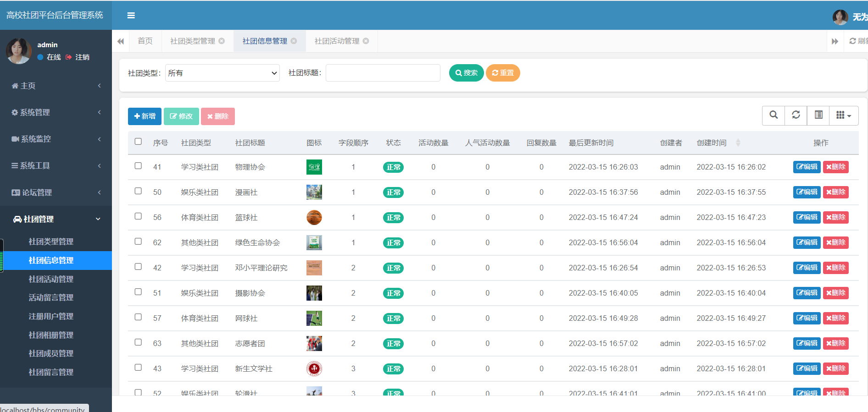Image resolution: width=868 pixels, height=412 pixels.
Task: Check the row 62 绿色生命协会 checkbox
Action: pos(138,241)
